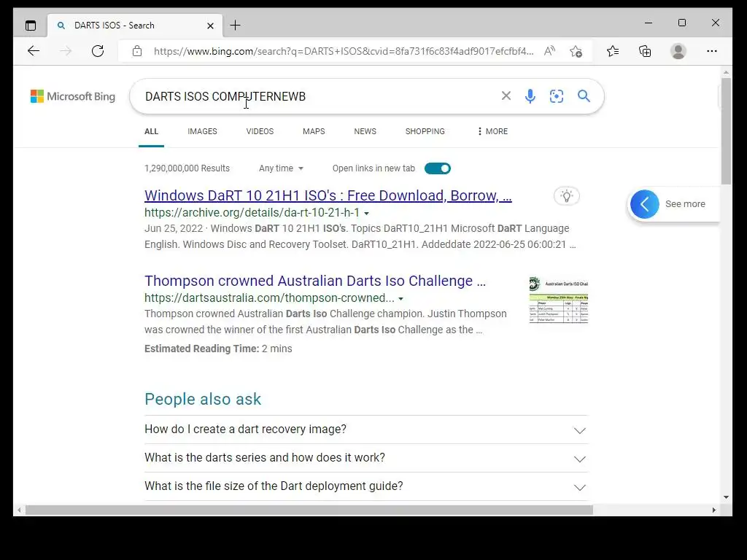Open the Favorites list icon

point(613,51)
